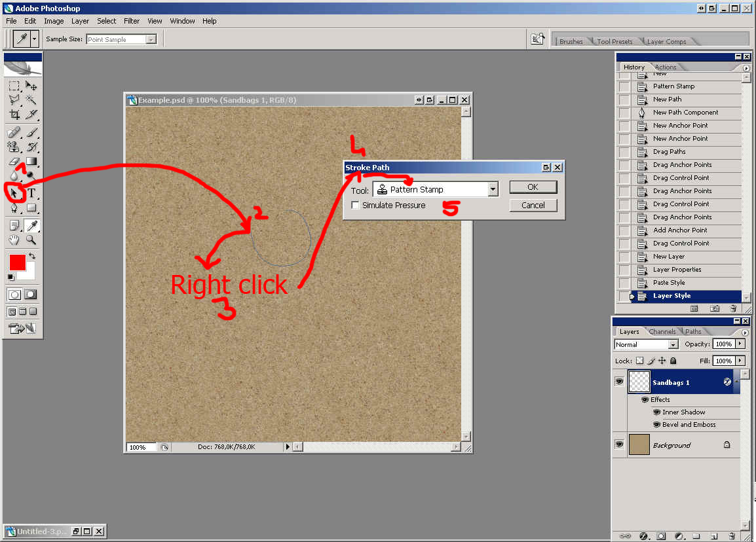756x542 pixels.
Task: Choose the Hand tool
Action: pos(14,240)
